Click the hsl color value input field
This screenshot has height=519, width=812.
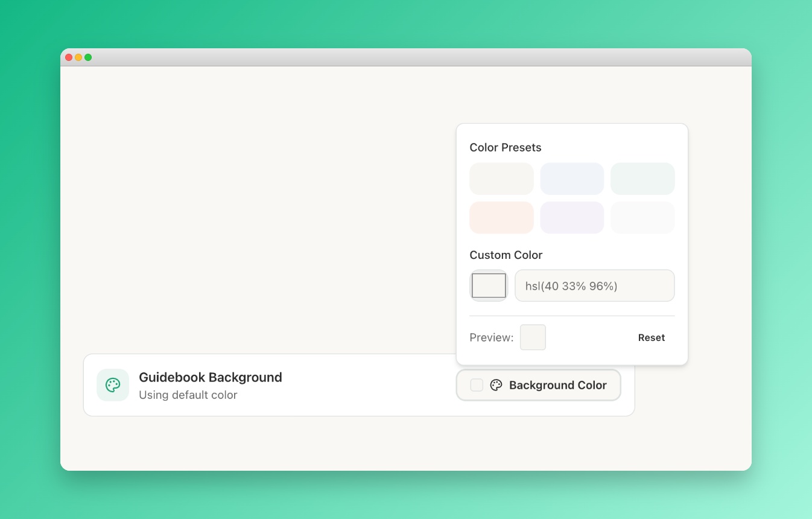(594, 285)
